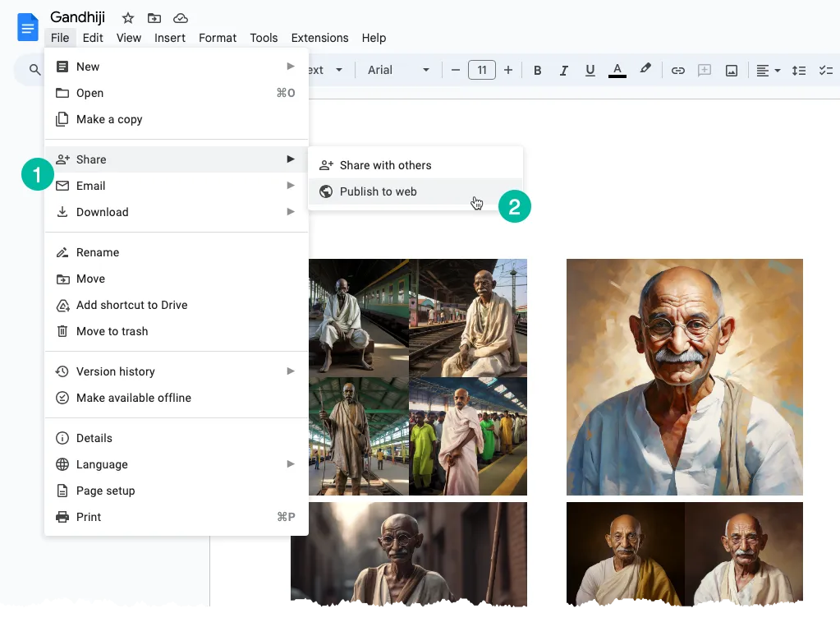Expand the Download submenu in File menu

pyautogui.click(x=100, y=212)
